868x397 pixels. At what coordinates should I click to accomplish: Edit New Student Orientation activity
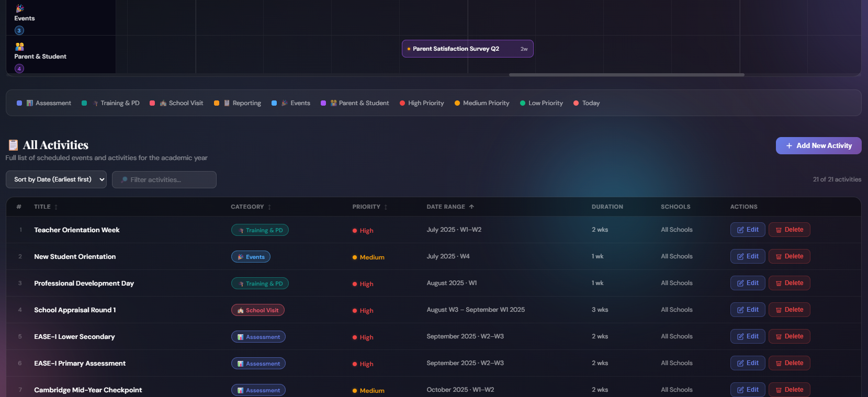pyautogui.click(x=748, y=256)
